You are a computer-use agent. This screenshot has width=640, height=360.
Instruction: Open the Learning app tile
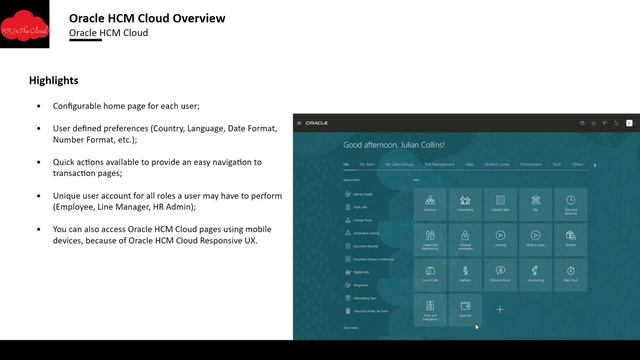coord(500,239)
